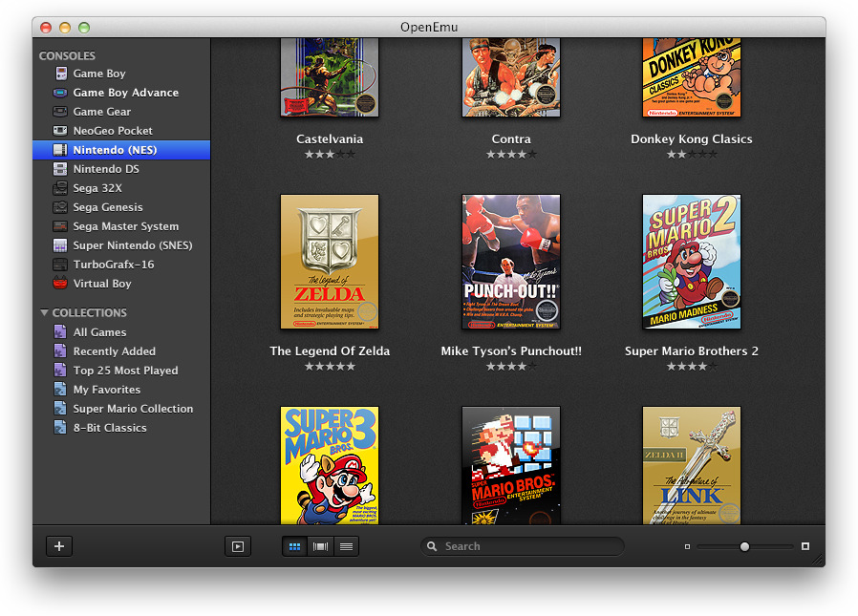
Task: Click the large-size icon right of zoom slider
Action: 805,546
